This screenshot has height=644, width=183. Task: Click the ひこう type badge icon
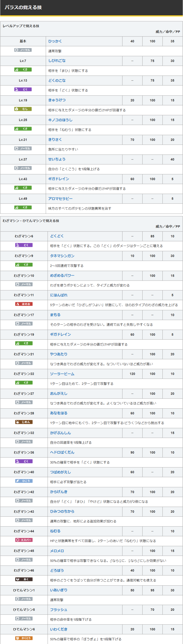click(24, 481)
